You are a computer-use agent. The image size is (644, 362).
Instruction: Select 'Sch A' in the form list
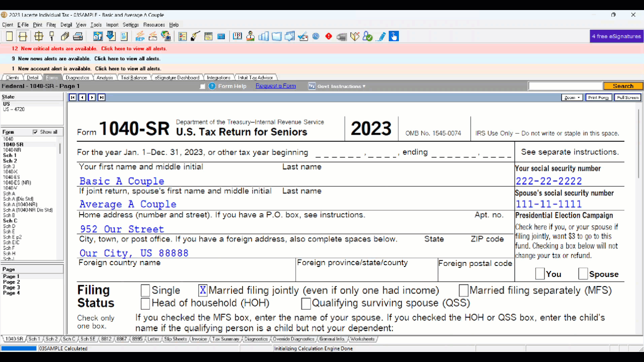pyautogui.click(x=9, y=194)
